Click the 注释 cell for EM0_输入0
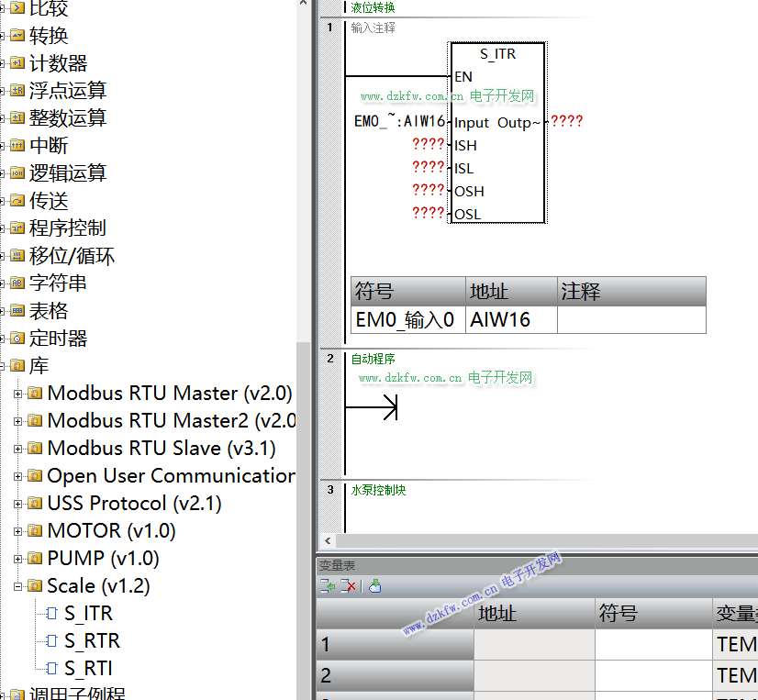758x700 pixels. click(631, 319)
